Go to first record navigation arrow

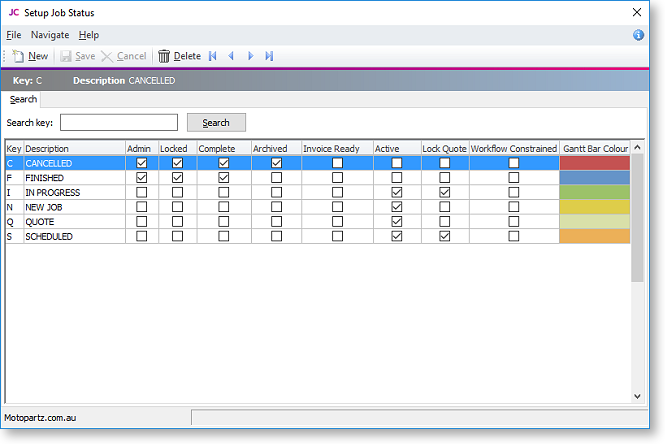[x=212, y=56]
